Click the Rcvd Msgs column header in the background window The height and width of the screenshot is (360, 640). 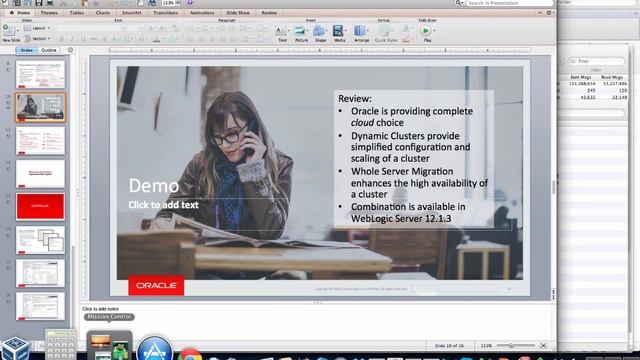(611, 77)
